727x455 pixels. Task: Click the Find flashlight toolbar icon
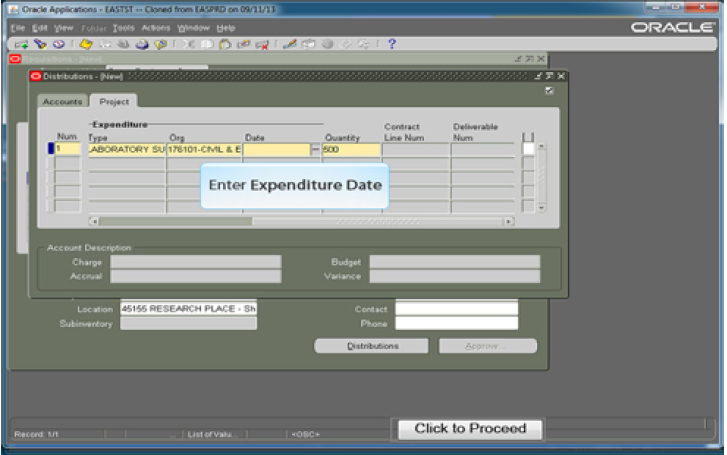[x=40, y=44]
